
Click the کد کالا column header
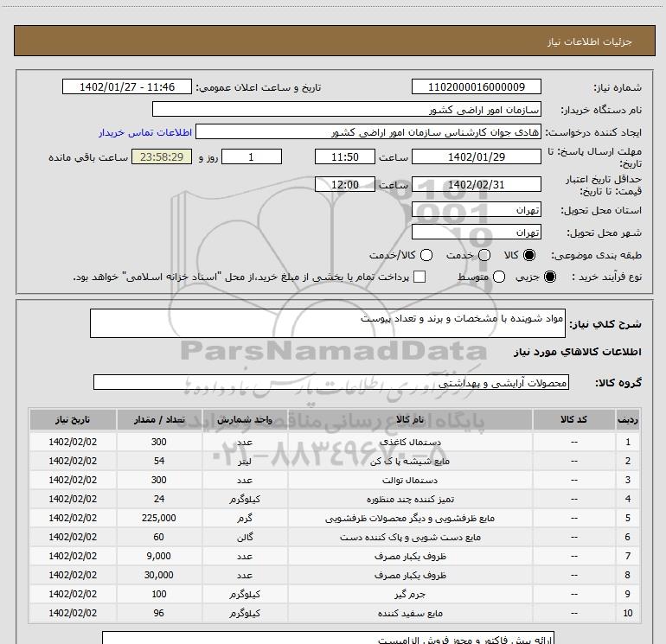click(573, 419)
